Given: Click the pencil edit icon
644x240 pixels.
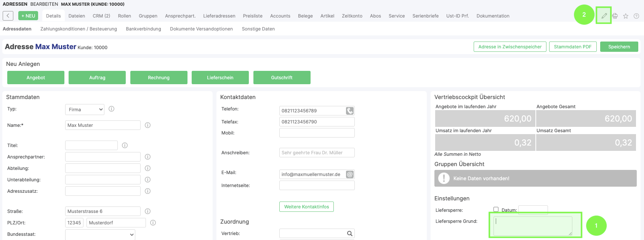Looking at the screenshot, I should point(604,16).
